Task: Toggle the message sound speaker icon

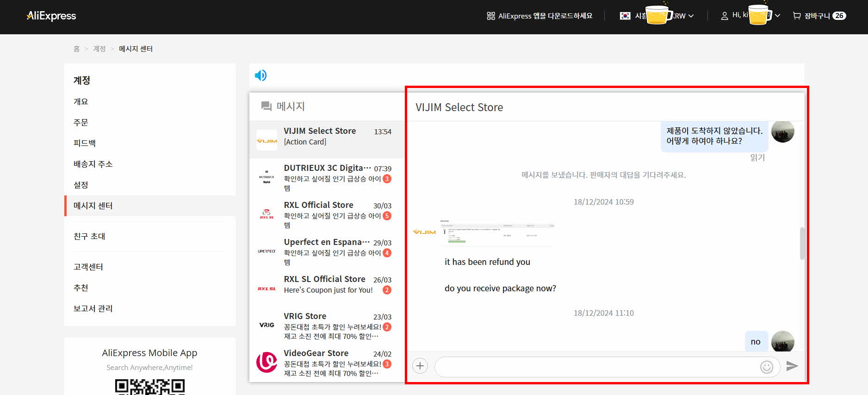Action: pos(260,75)
